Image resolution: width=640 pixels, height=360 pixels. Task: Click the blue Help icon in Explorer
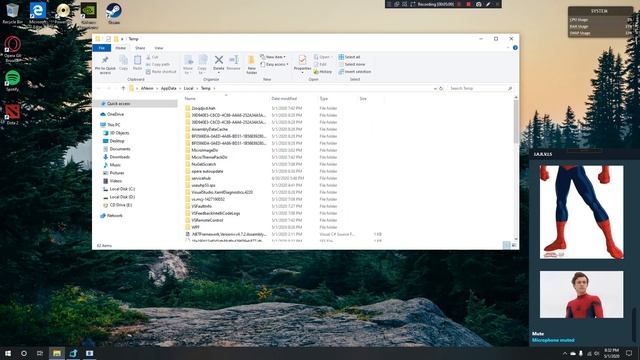pos(515,48)
